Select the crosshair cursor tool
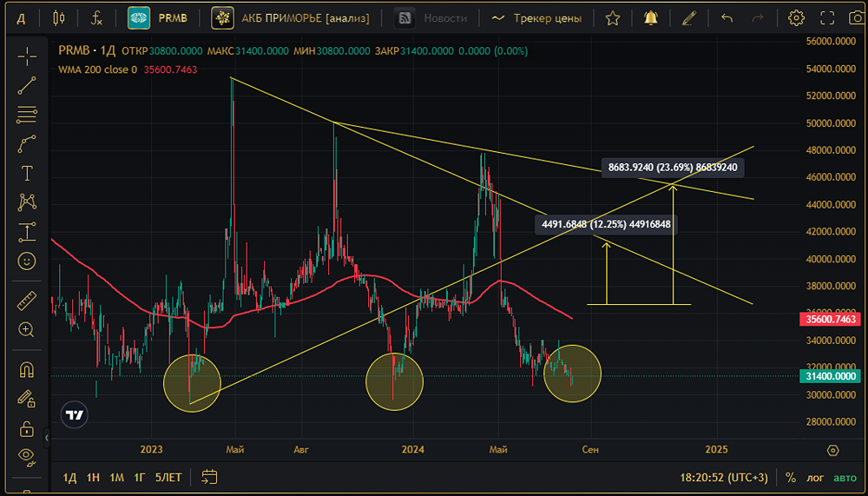This screenshot has width=868, height=496. (x=27, y=56)
